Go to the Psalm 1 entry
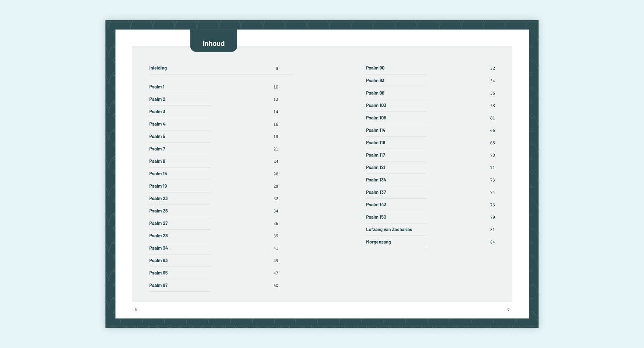Screen dimensions: 644x348 click(x=157, y=87)
